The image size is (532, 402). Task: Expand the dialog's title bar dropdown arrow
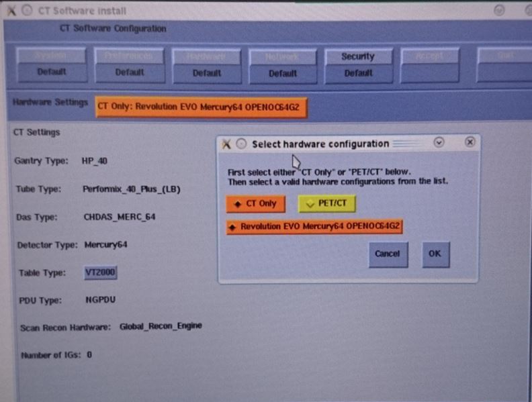[439, 142]
